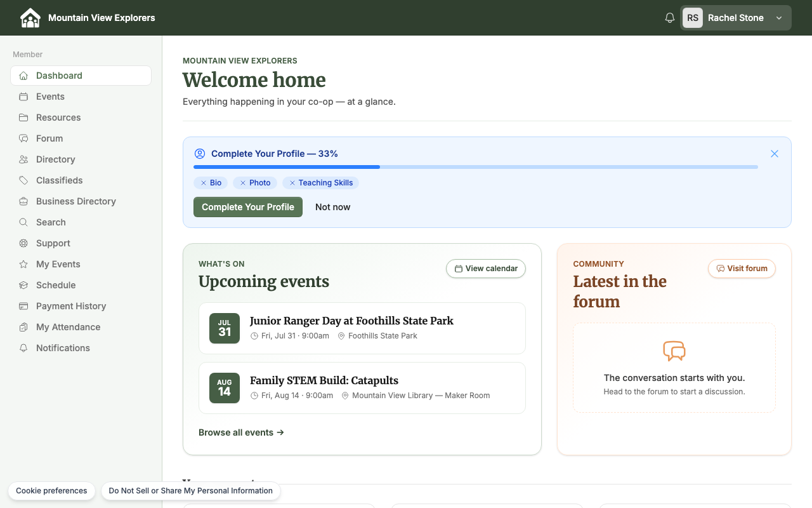812x508 pixels.
Task: Dismiss the Complete Your Profile banner
Action: [x=775, y=154]
